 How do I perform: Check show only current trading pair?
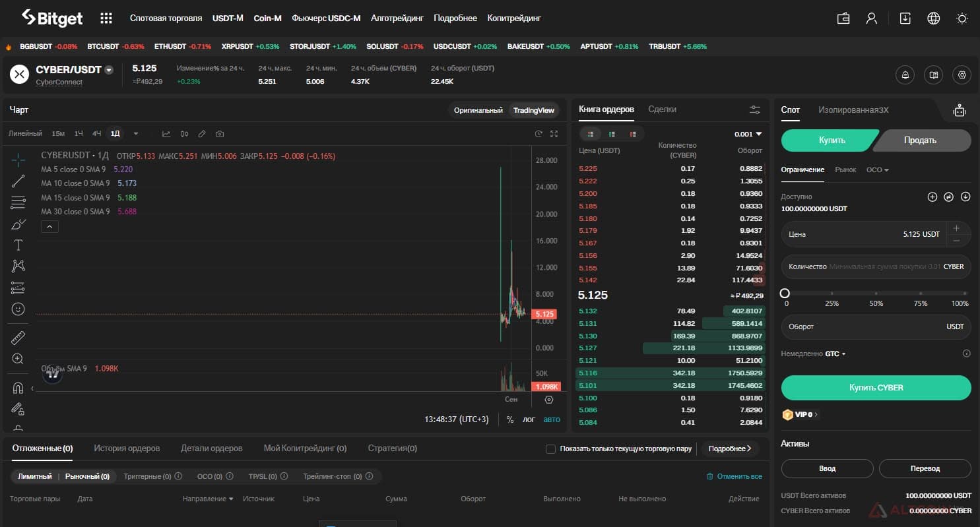550,449
